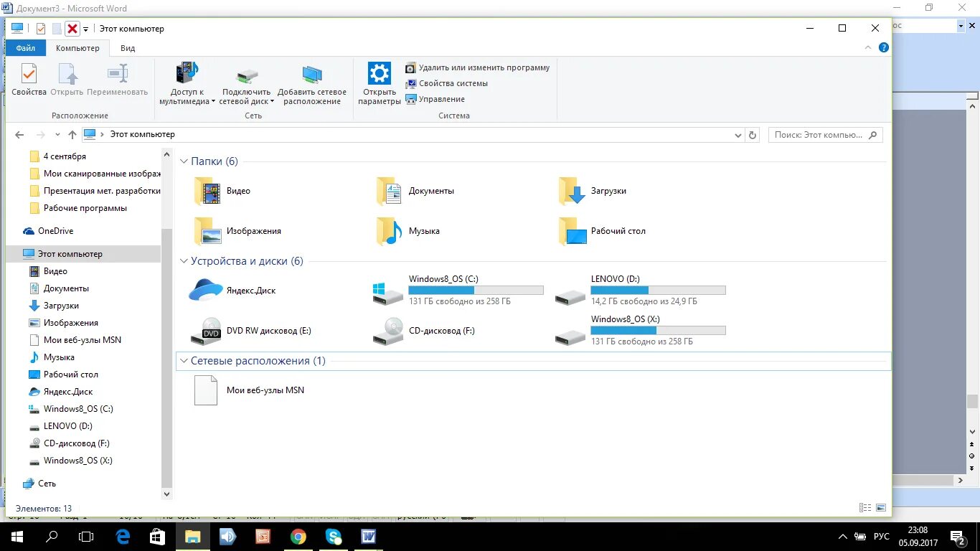Collapse the Сетевые расположения (1) group
The width and height of the screenshot is (980, 551).
coord(184,361)
